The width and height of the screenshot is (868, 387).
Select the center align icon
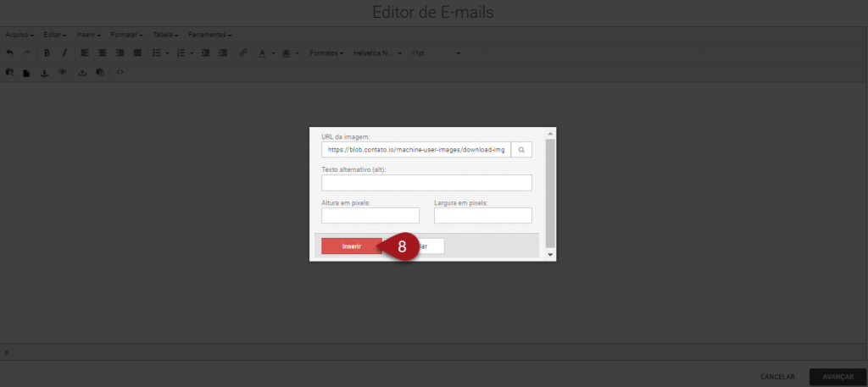click(102, 53)
